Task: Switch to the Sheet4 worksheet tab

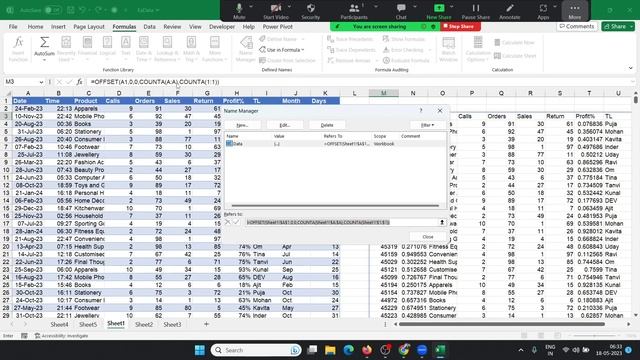Action: (x=59, y=324)
